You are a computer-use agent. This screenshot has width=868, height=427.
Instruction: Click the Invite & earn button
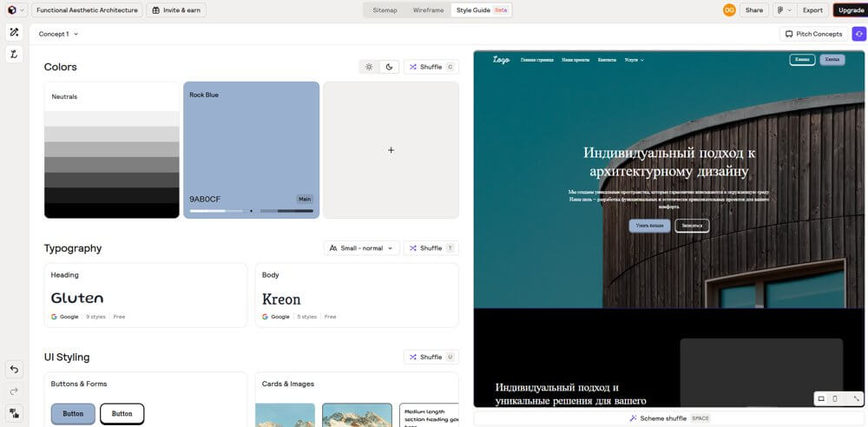pos(176,10)
